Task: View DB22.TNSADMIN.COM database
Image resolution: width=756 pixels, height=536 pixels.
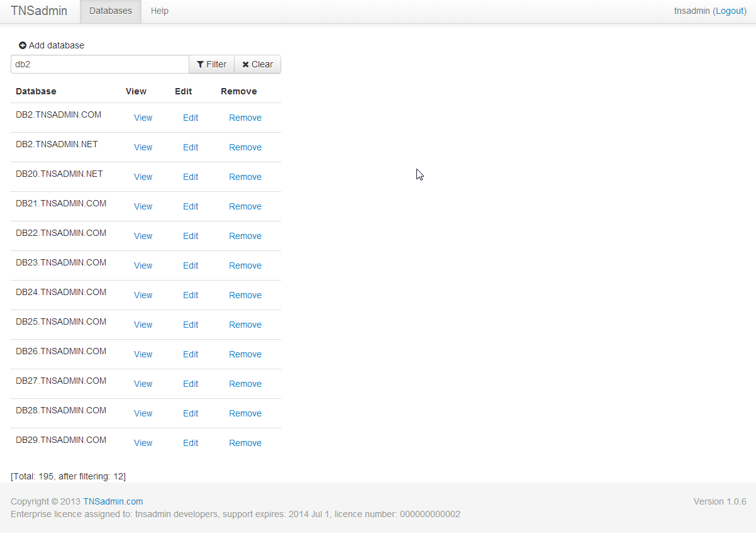Action: click(x=143, y=236)
